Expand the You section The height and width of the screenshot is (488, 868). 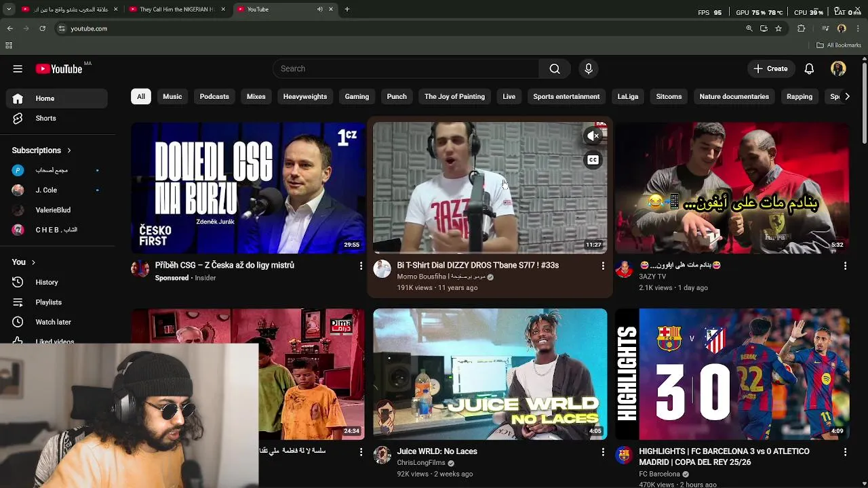(x=24, y=262)
